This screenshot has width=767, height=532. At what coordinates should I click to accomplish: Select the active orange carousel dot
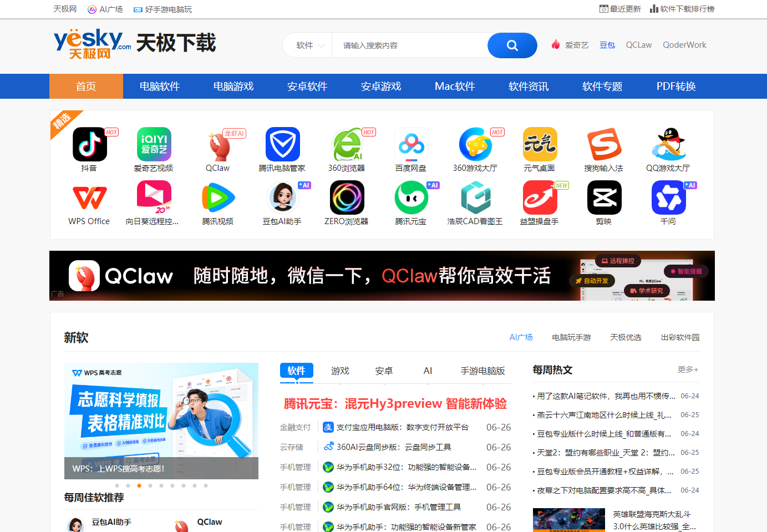[139, 485]
